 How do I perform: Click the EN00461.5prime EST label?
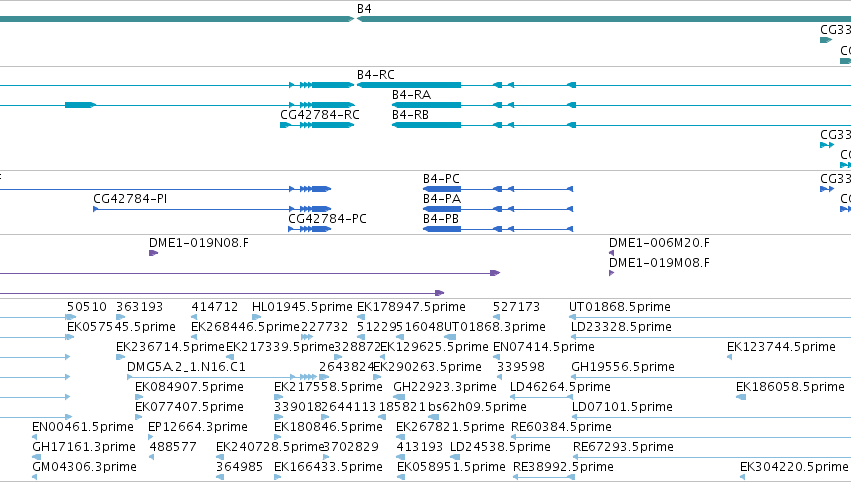coord(83,428)
